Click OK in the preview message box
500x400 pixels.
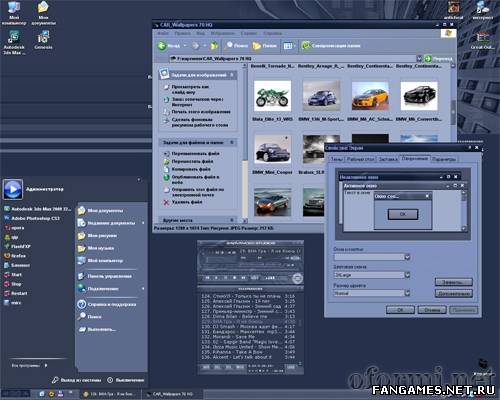pos(403,214)
